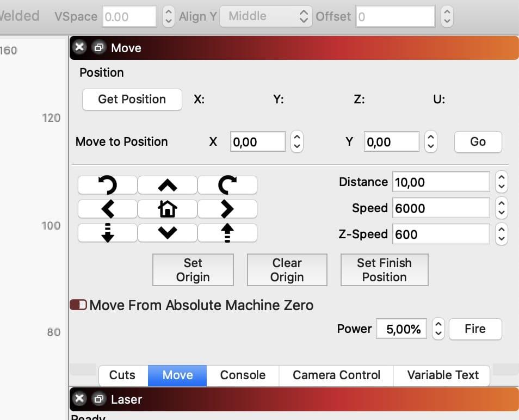Viewport: 519px width, 420px height.
Task: Undock the Move panel with float icon
Action: click(x=98, y=48)
